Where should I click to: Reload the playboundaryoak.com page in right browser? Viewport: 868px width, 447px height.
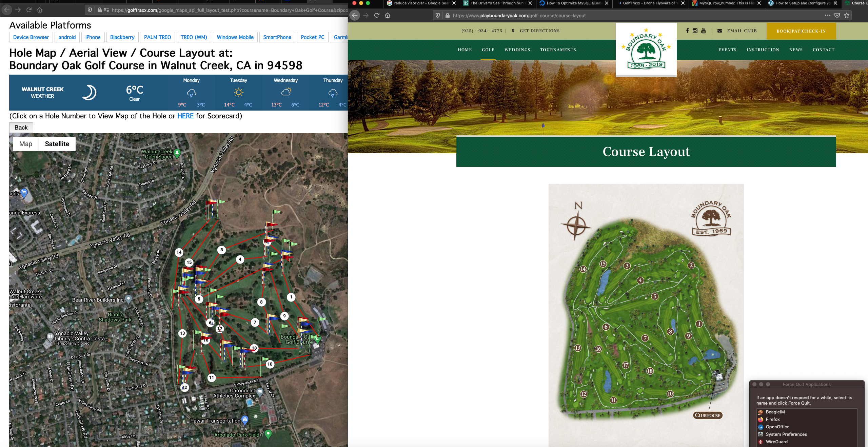click(376, 15)
